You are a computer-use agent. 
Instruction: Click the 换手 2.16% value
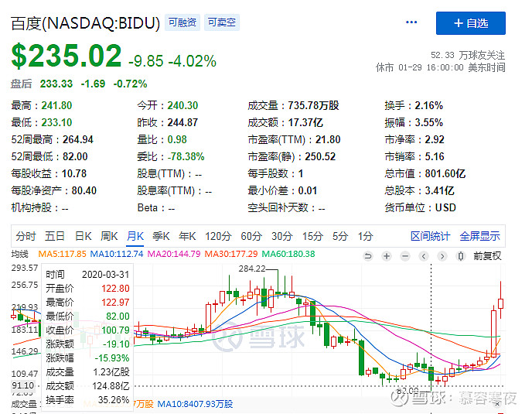(429, 105)
